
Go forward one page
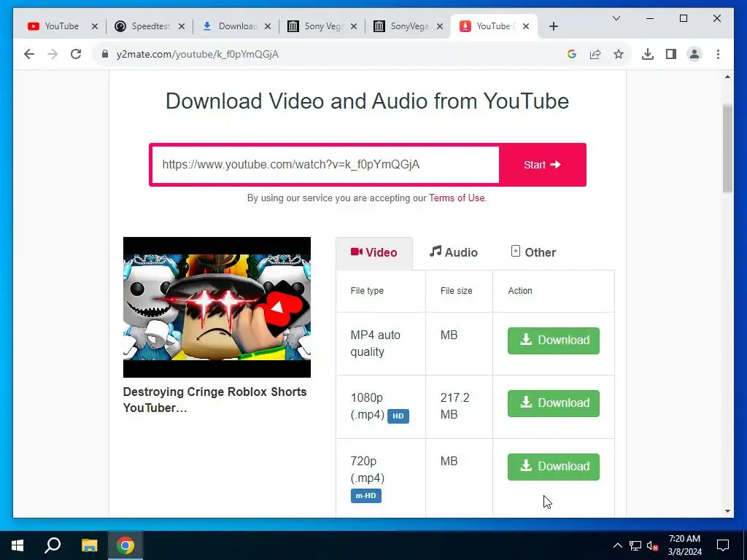53,54
